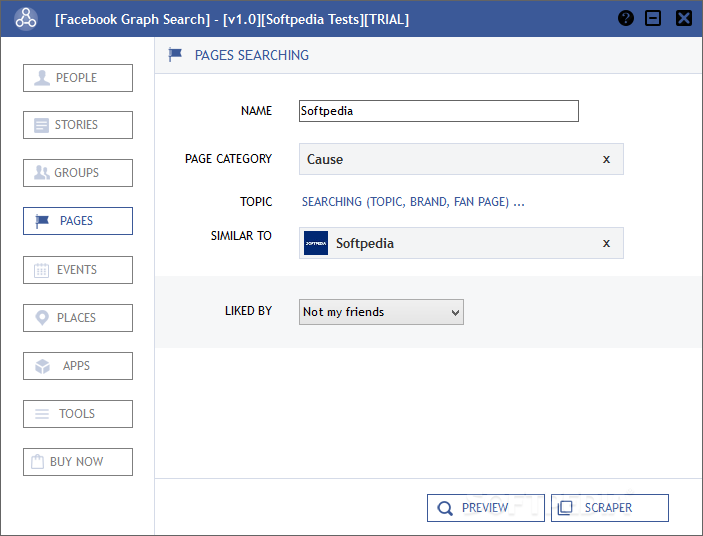This screenshot has width=703, height=536.
Task: Remove the Cause page category
Action: pyautogui.click(x=606, y=159)
